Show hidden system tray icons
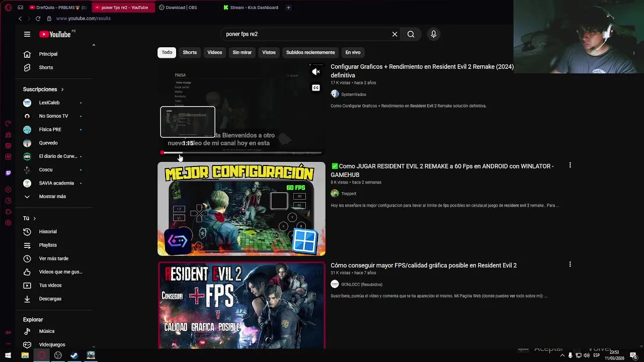This screenshot has width=644, height=362. tap(562, 355)
